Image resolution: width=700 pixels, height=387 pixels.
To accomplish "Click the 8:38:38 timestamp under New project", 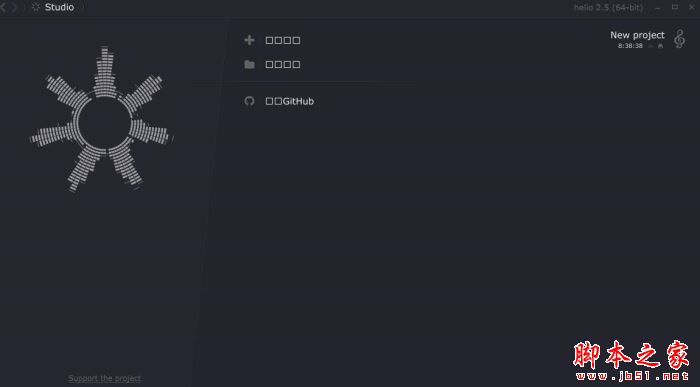I will (630, 46).
